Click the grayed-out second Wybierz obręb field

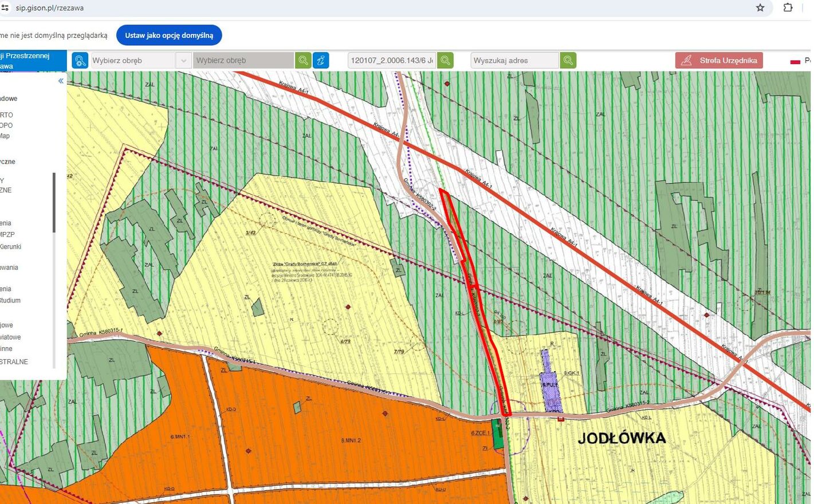243,60
